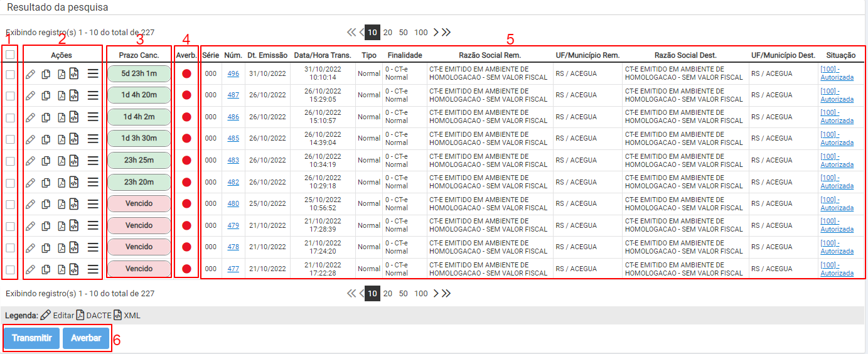Show actions menu for CT-e 485
Viewport: 868px width, 354px height.
click(x=93, y=139)
